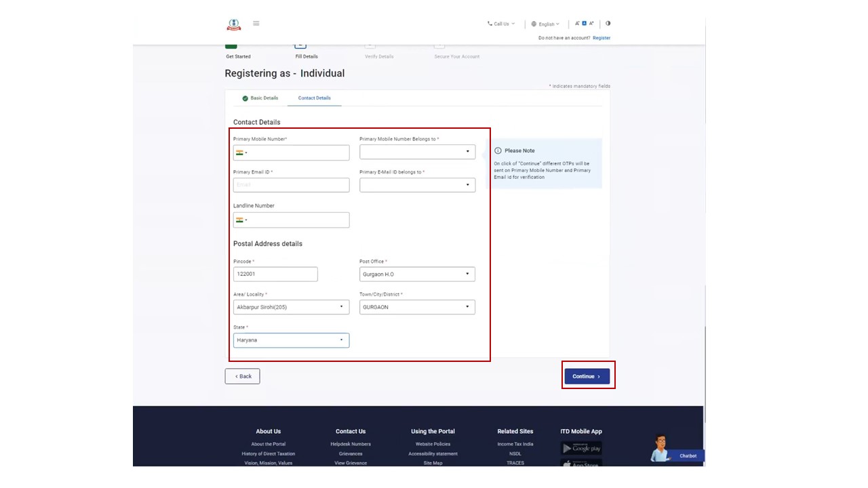Screen dimensions: 868x488
Task: Select India flag code for mobile number
Action: 241,153
